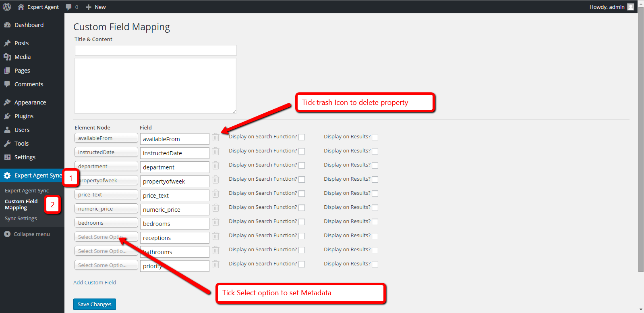
Task: Check Display on Search Function for bedrooms
Action: coord(302,222)
